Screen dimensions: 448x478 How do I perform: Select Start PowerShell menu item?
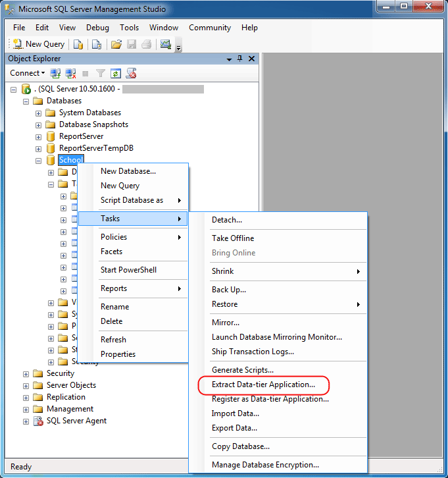coord(133,270)
